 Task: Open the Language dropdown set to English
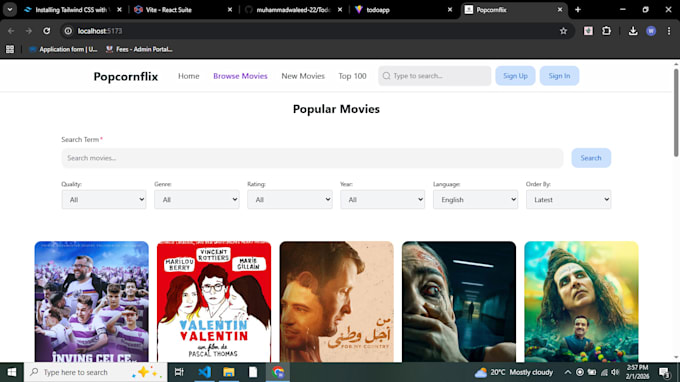475,199
